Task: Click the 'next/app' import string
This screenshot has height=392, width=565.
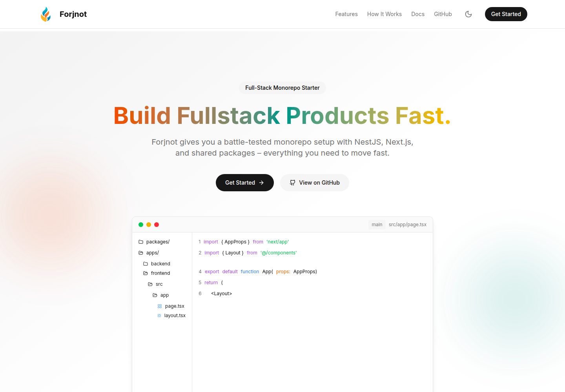Action: pos(278,242)
